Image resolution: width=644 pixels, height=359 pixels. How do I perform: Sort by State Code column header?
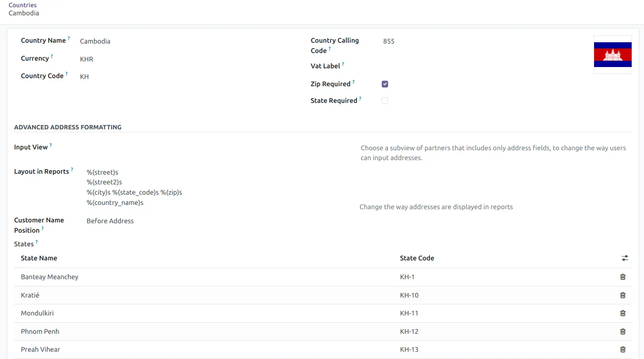coord(417,258)
